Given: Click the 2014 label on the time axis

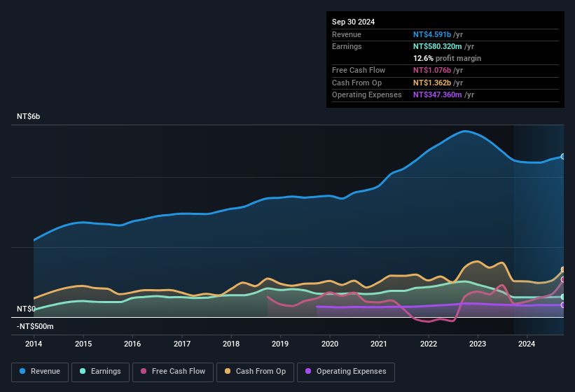Looking at the screenshot, I should (x=34, y=344).
